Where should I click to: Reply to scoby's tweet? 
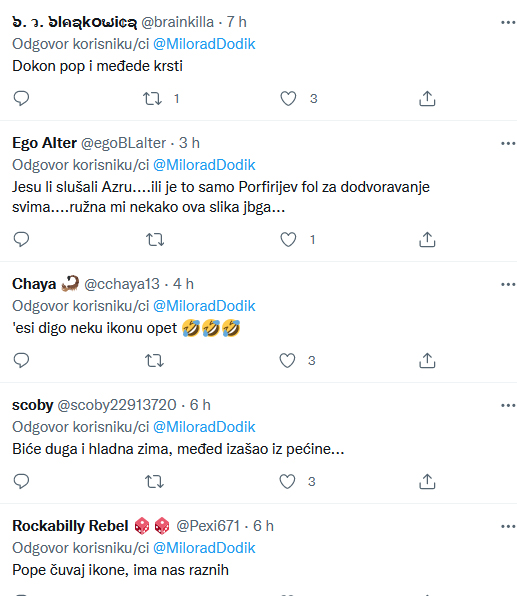(x=21, y=481)
